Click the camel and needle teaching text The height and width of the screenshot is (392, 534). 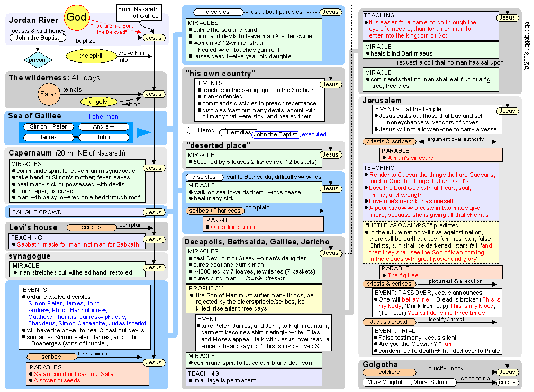422,29
